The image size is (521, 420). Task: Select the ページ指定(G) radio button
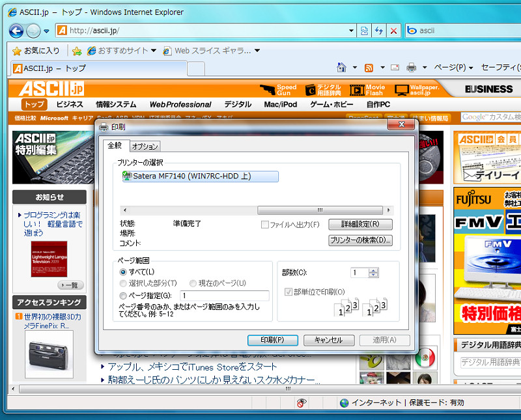(x=123, y=296)
